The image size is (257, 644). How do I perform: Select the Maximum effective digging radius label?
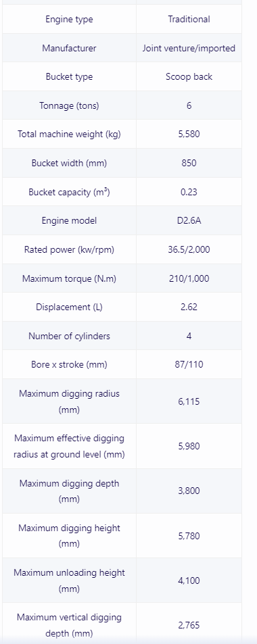69,446
